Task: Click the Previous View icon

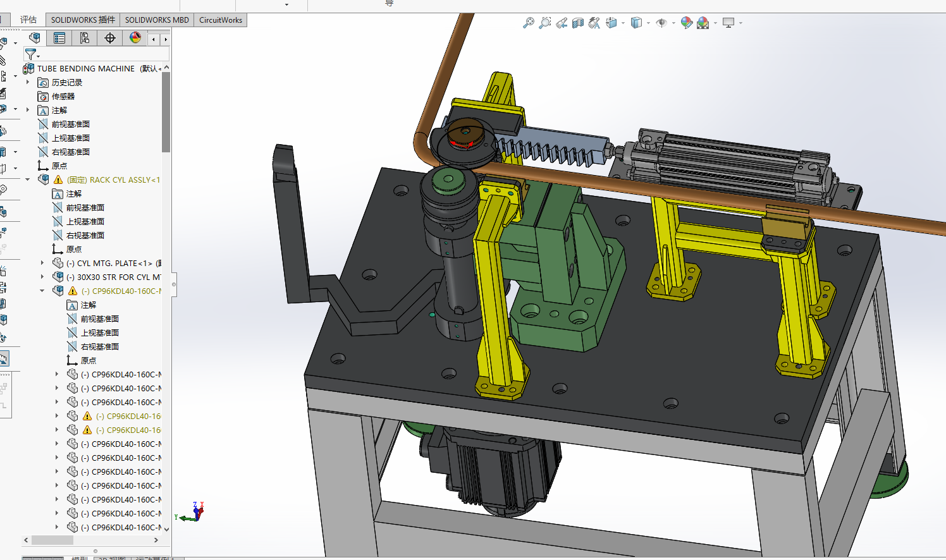Action: 562,23
